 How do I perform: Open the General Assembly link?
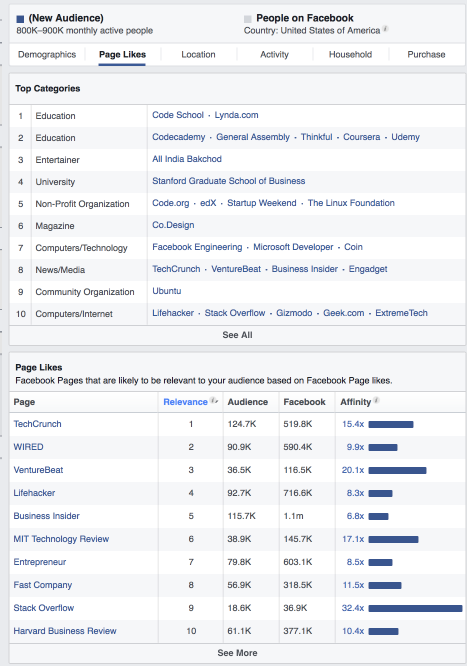tap(253, 137)
